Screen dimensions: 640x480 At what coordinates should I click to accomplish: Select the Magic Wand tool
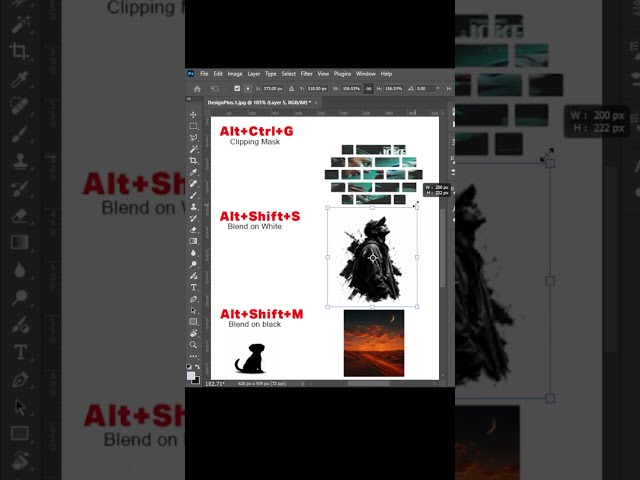tap(193, 149)
